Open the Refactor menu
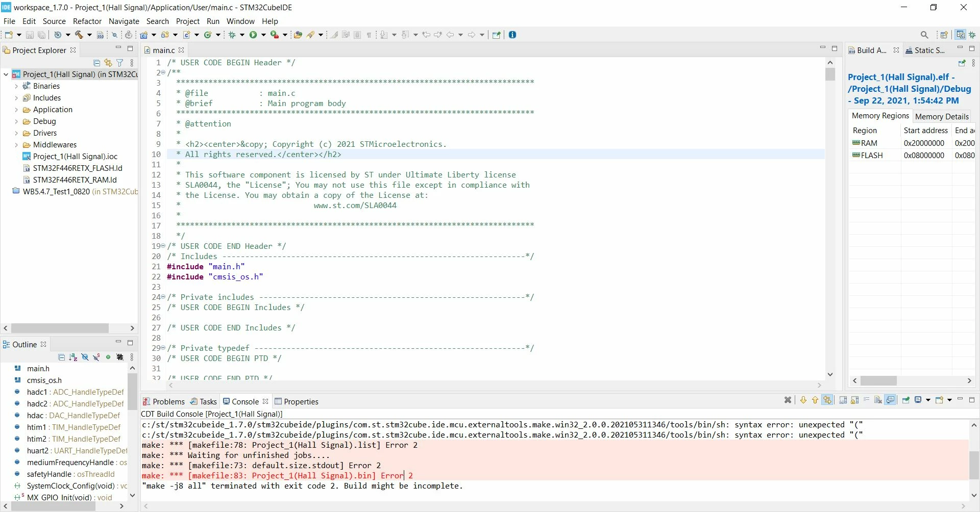 pos(87,21)
